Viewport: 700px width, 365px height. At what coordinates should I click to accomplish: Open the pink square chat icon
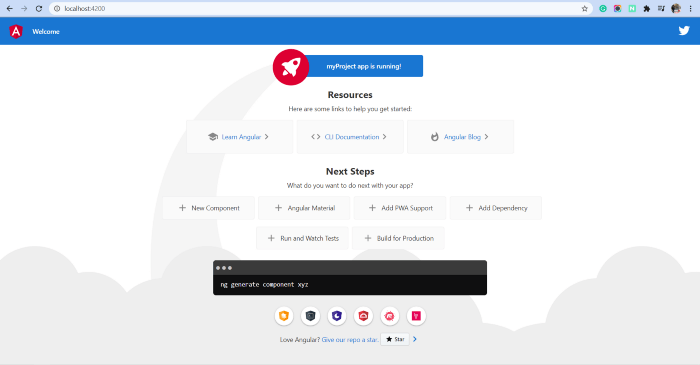[x=416, y=316]
